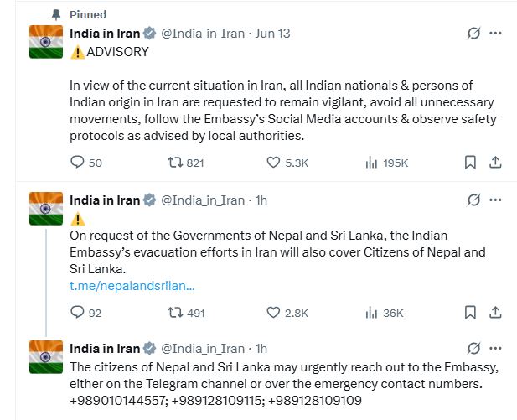Image resolution: width=517 pixels, height=420 pixels.
Task: Click Grok icon on ADVISORY tweet
Action: (473, 34)
